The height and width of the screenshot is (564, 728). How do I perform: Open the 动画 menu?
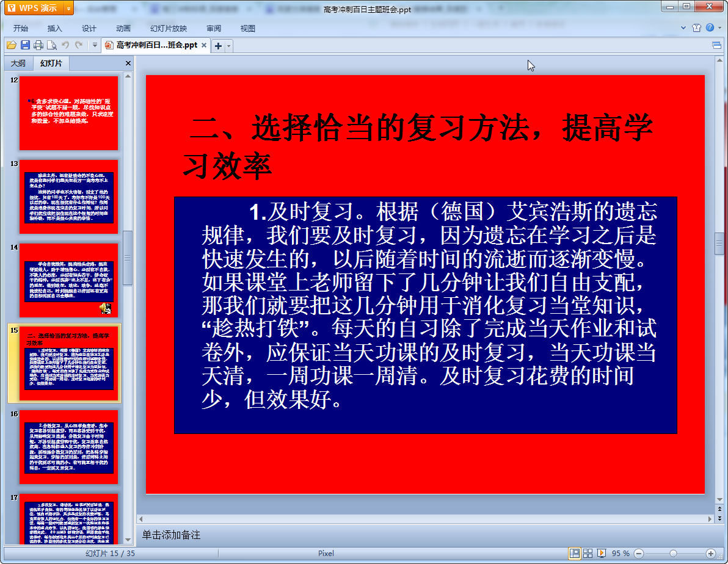coord(123,28)
